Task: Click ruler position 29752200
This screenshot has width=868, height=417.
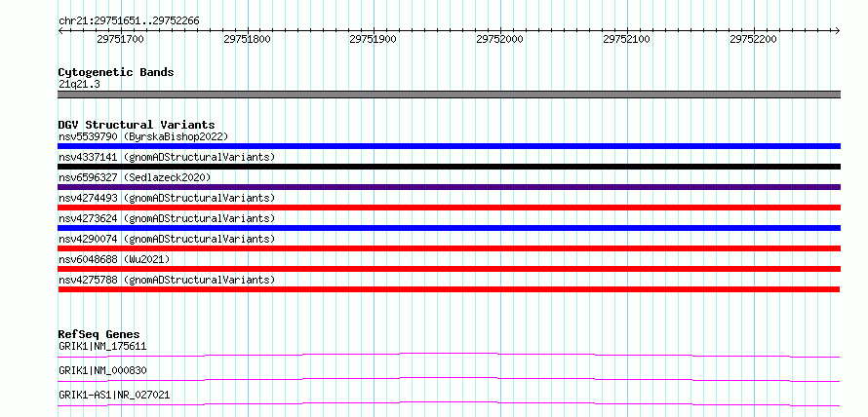Action: [754, 39]
